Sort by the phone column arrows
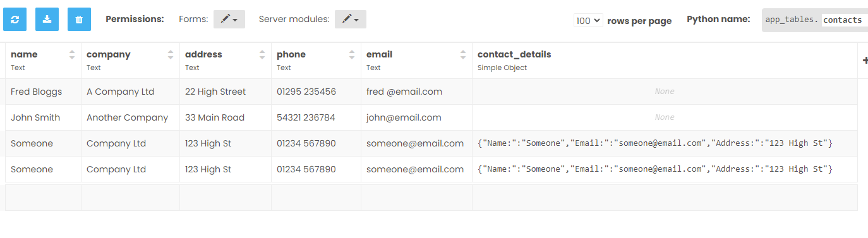 tap(352, 55)
